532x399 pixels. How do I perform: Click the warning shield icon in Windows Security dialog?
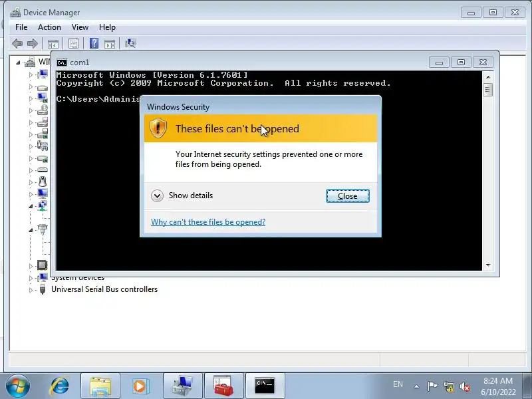(x=158, y=128)
